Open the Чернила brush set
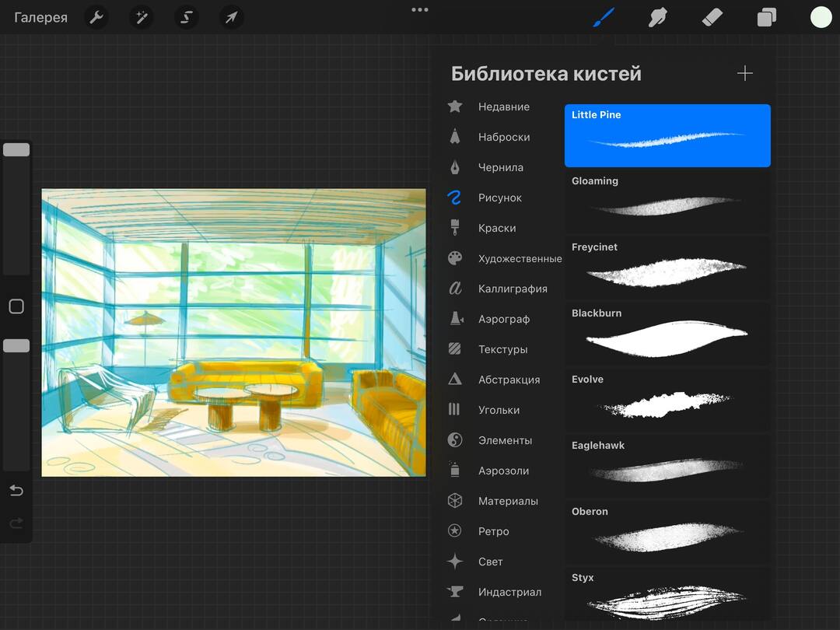Image resolution: width=840 pixels, height=630 pixels. click(500, 167)
